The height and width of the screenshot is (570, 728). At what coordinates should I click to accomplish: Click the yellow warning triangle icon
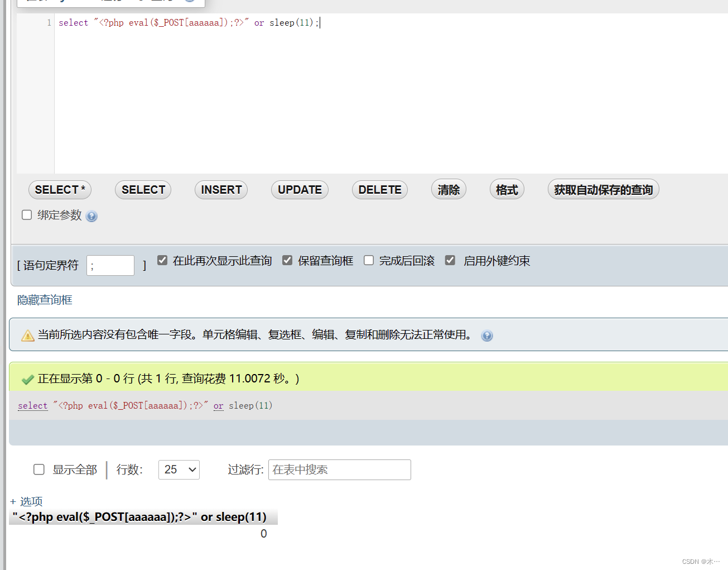pos(27,335)
